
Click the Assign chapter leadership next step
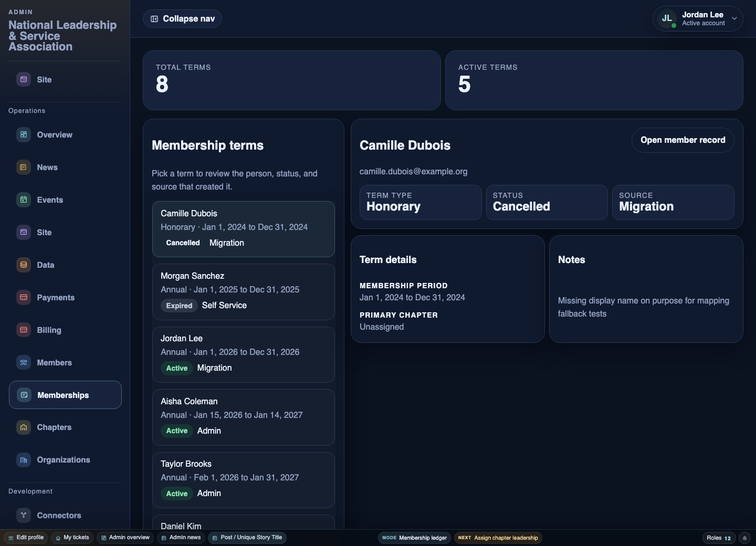[x=498, y=538]
